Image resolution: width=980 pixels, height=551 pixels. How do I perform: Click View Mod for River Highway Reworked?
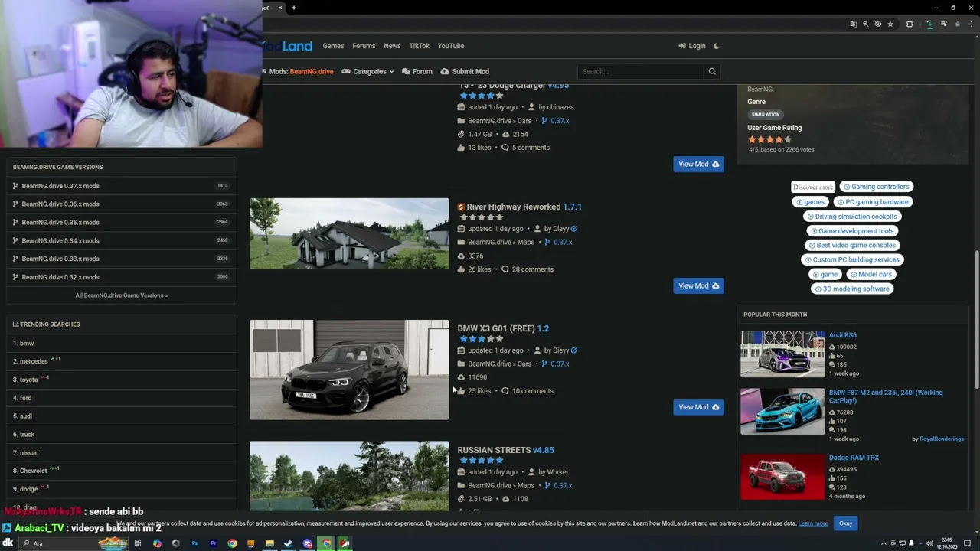click(x=698, y=285)
